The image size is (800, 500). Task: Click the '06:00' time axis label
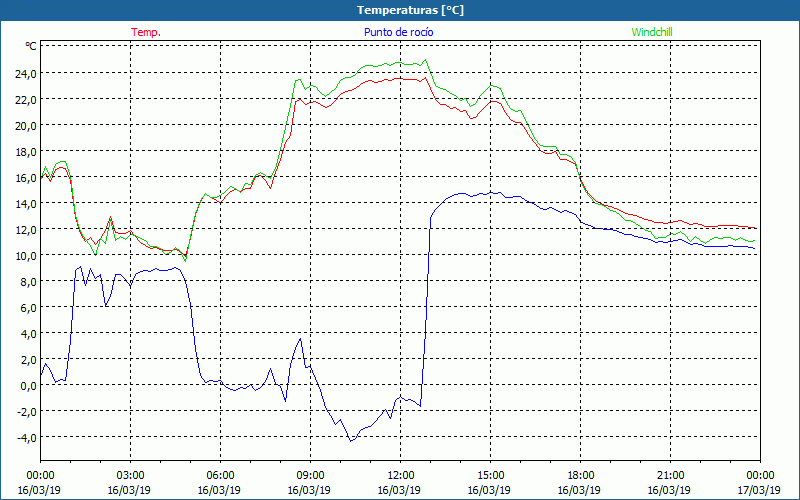pos(220,476)
